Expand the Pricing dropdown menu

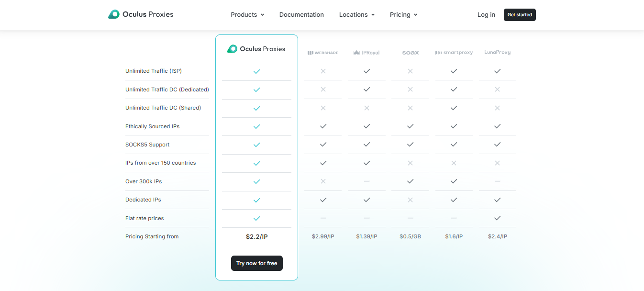tap(403, 15)
